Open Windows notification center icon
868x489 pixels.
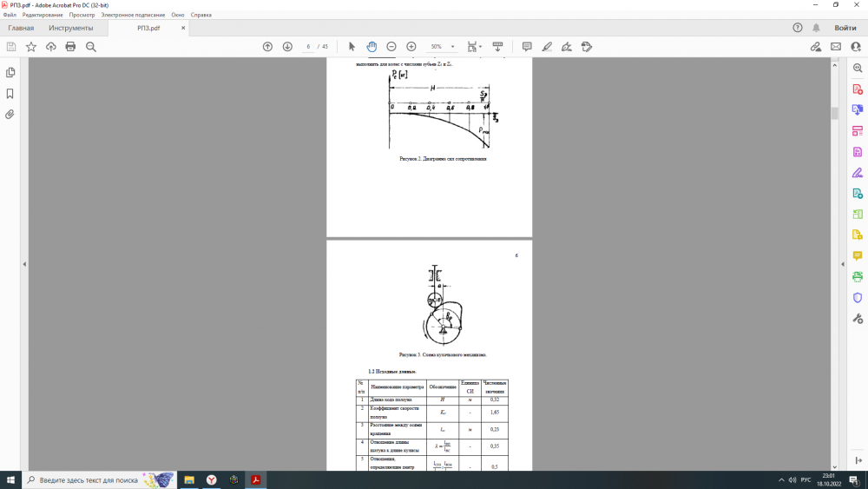(855, 480)
